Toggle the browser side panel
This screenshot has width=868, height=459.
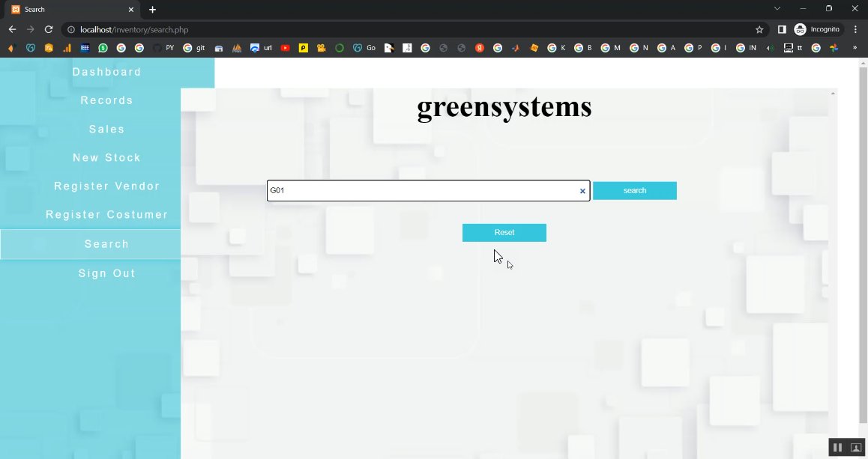781,29
